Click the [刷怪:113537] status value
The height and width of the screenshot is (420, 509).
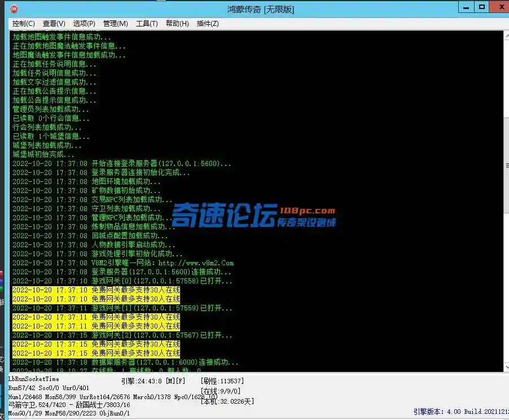coord(222,381)
